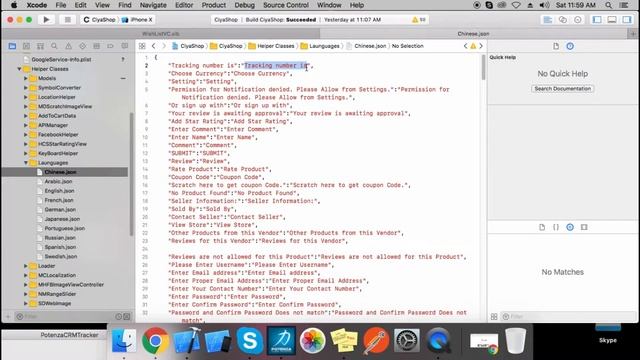Open the Source Control navigator
The height and width of the screenshot is (360, 640).
click(27, 46)
